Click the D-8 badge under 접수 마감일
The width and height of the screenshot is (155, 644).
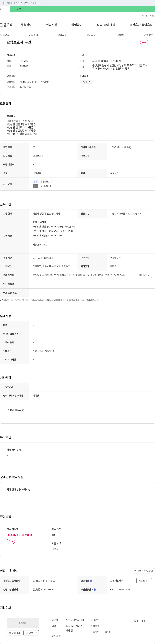pos(11,541)
